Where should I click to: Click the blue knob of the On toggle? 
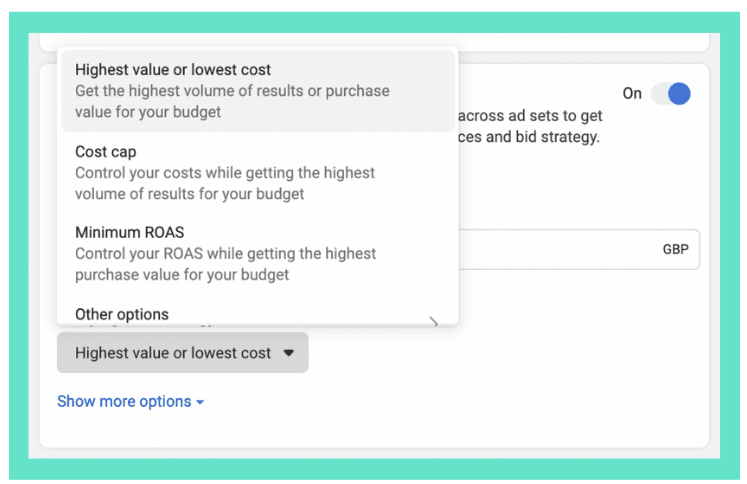click(679, 94)
